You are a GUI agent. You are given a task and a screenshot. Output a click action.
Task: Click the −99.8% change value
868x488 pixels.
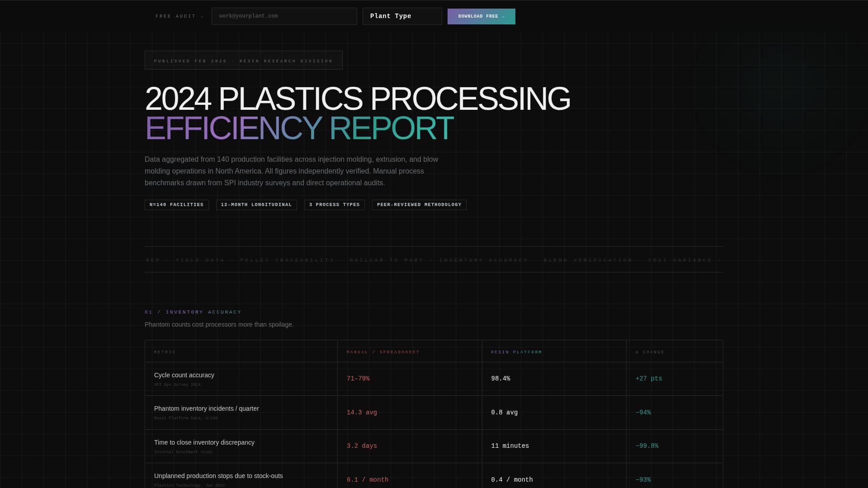(647, 446)
